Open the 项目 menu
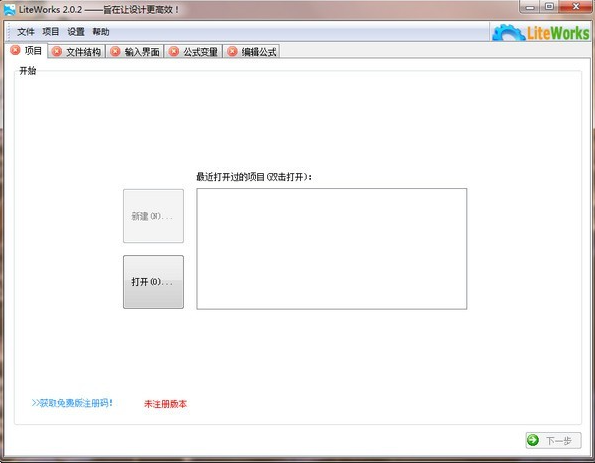 click(x=50, y=31)
